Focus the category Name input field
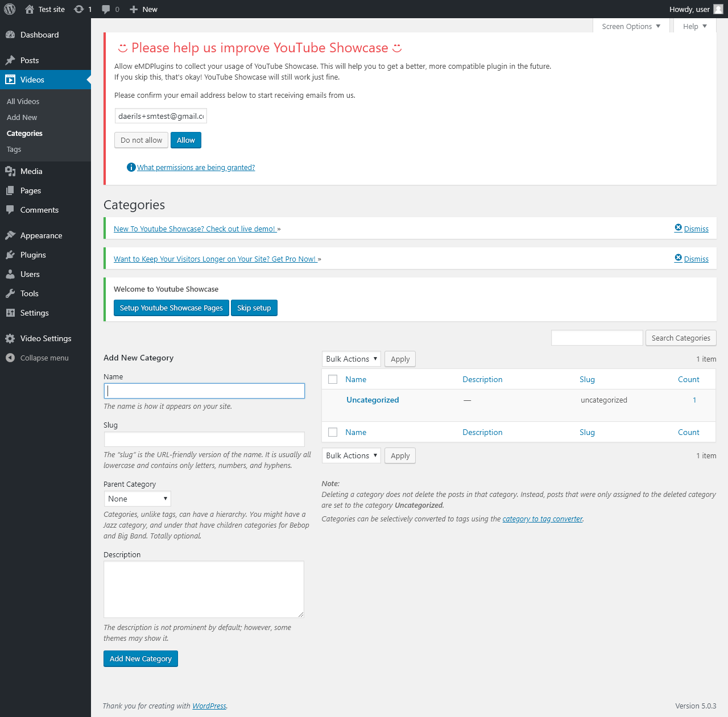 click(x=204, y=391)
